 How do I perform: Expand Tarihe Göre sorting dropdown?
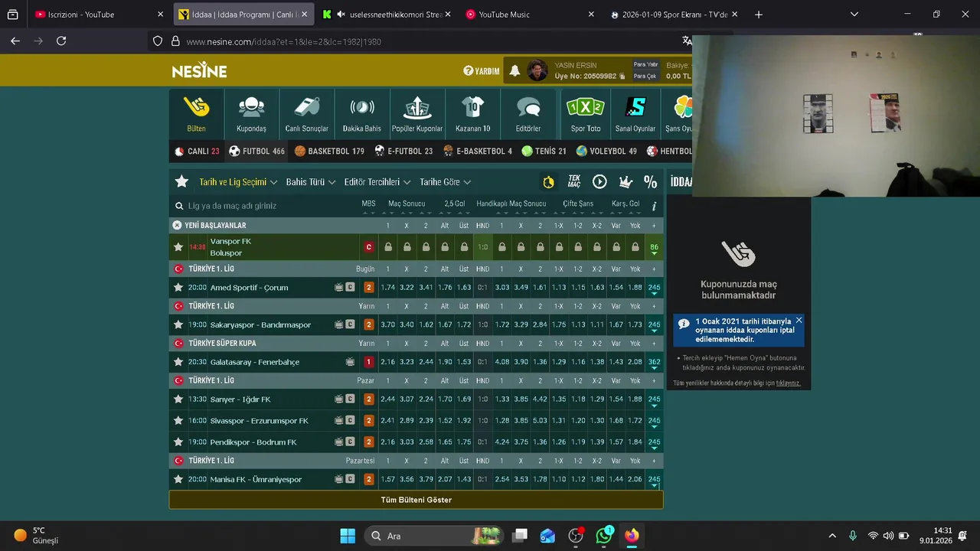tap(445, 182)
